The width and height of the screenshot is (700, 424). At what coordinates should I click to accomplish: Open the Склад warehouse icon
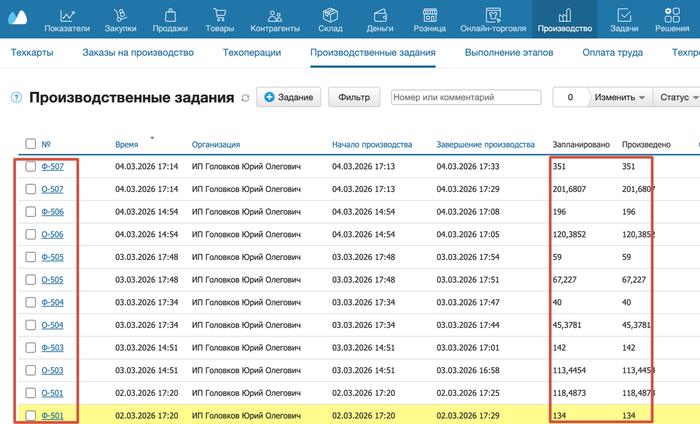click(331, 15)
